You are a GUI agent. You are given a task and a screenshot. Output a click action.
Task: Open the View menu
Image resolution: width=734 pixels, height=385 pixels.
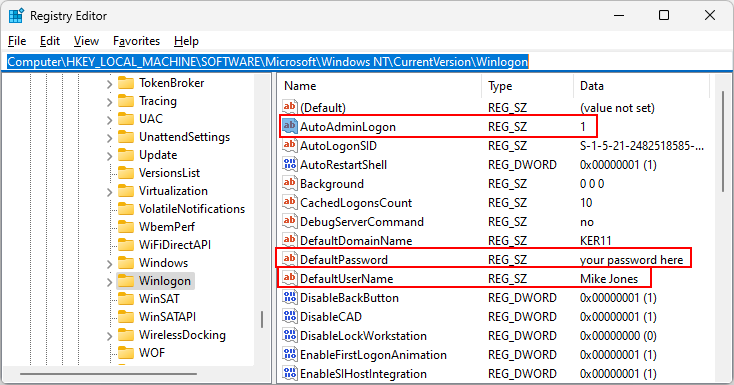click(x=86, y=41)
